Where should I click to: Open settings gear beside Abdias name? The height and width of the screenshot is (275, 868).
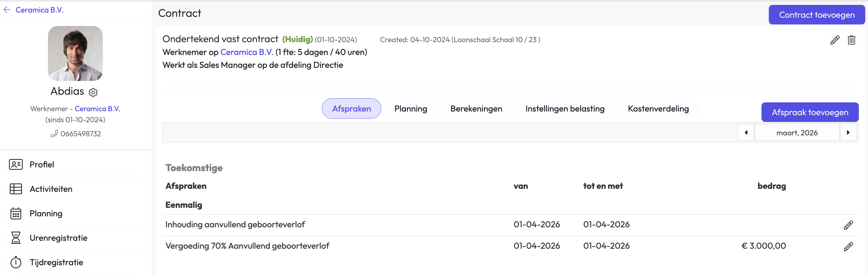(93, 92)
